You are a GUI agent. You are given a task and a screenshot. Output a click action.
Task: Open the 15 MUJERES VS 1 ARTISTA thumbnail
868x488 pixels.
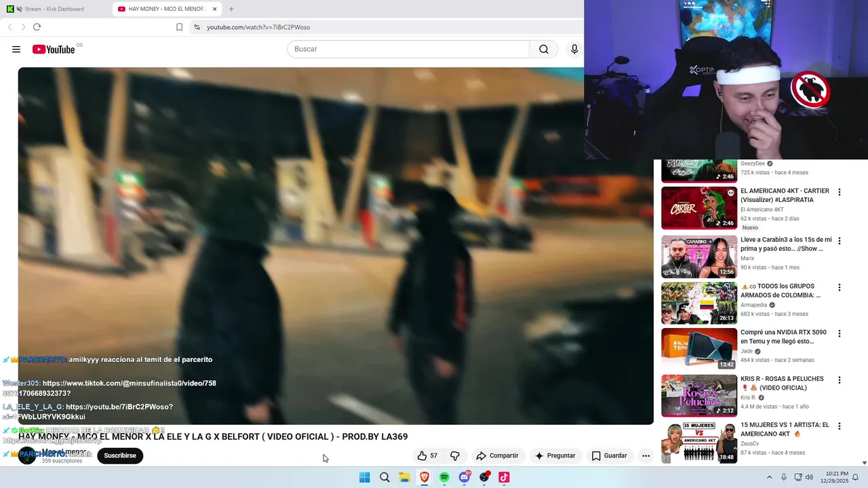(699, 443)
